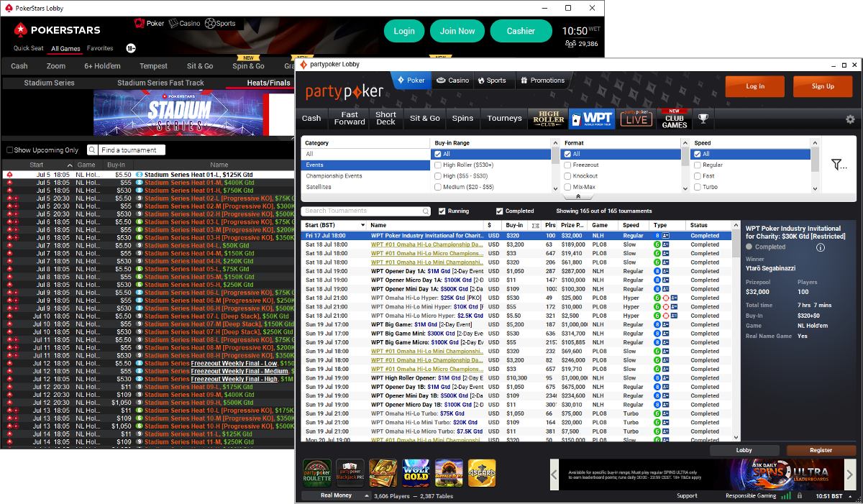Screen dimensions: 863x504
Task: Open Stadium Series Fast Track tab
Action: tap(160, 83)
